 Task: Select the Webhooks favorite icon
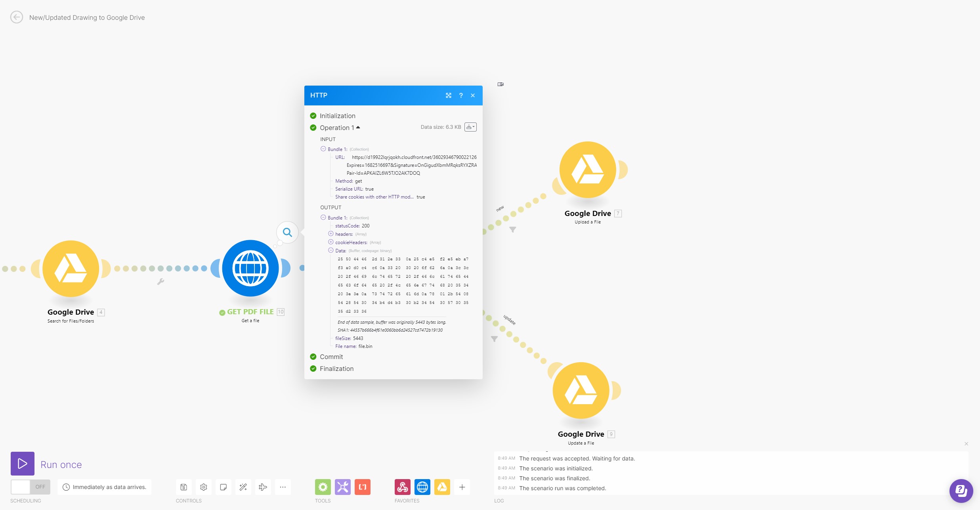[x=403, y=487]
